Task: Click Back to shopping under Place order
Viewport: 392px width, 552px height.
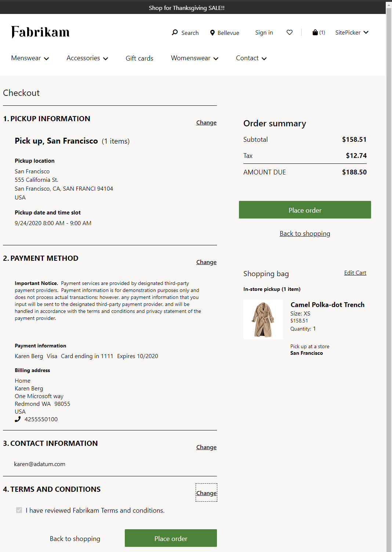Action: click(305, 233)
